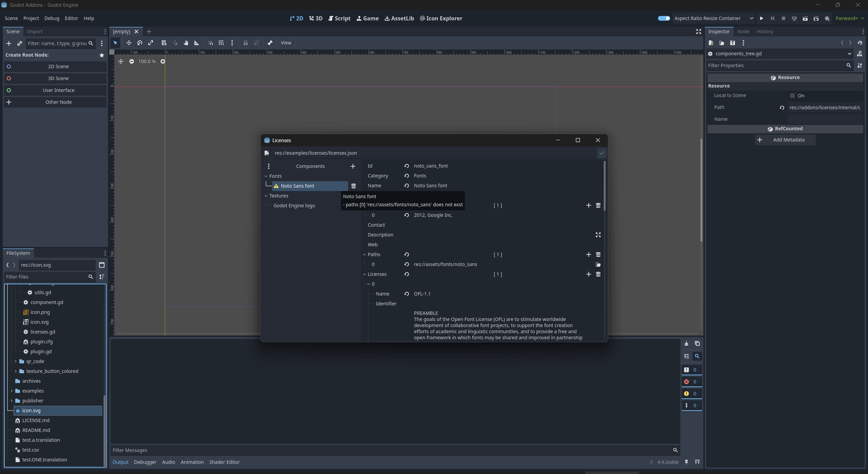This screenshot has height=474, width=868.
Task: Open the Debugger bottom panel
Action: pos(145,462)
